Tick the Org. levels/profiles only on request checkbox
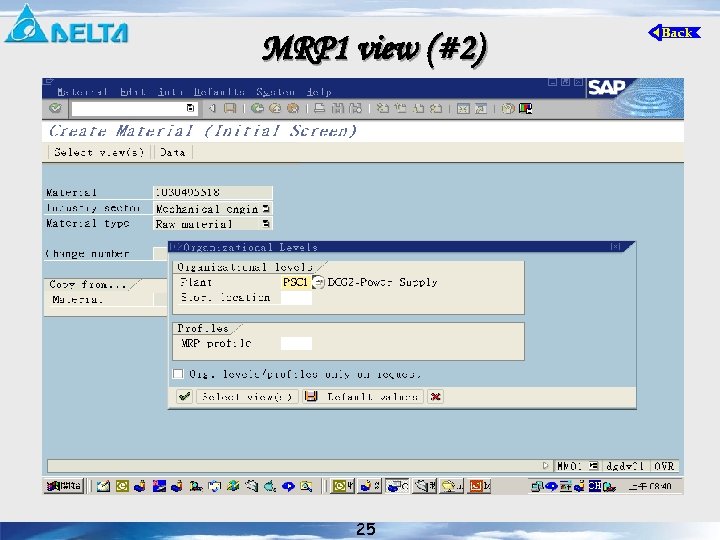 point(178,374)
